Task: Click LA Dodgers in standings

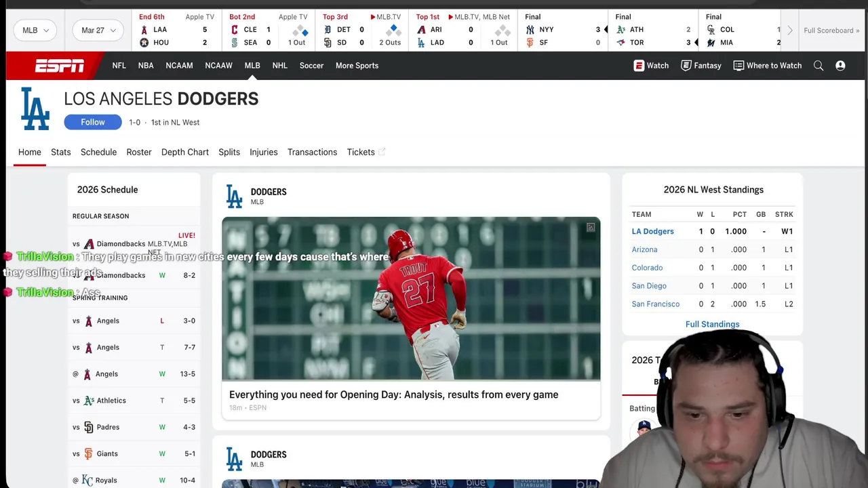Action: pyautogui.click(x=653, y=231)
